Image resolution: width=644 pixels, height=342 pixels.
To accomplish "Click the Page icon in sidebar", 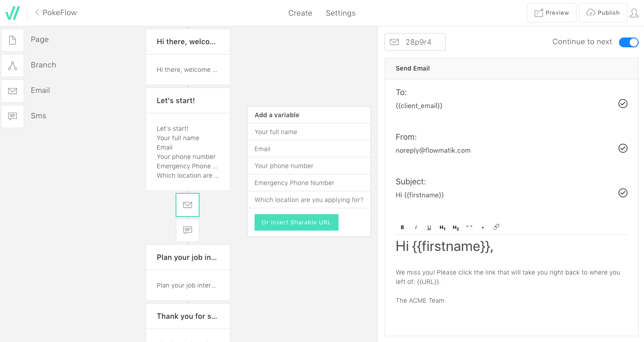I will tap(13, 40).
